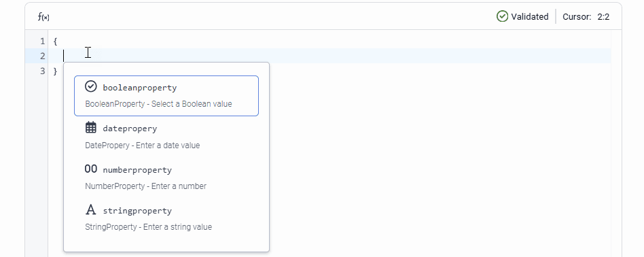Screen dimensions: 644x257
Task: Choose the datepropery autocomplete entry
Action: point(166,137)
